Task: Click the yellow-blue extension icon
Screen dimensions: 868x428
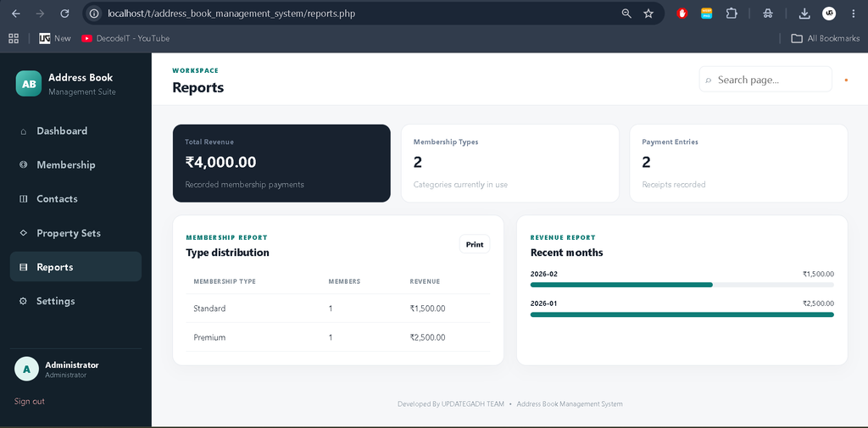Action: coord(706,14)
